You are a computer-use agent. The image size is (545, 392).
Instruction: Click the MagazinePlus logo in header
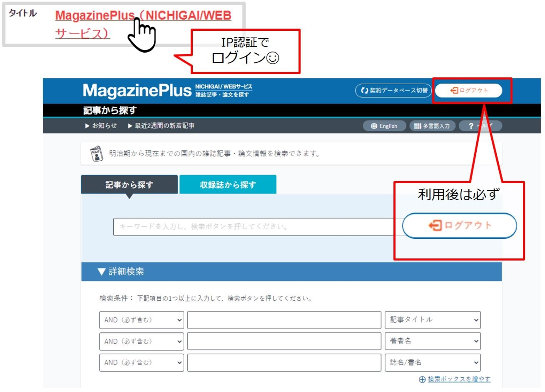[x=137, y=91]
